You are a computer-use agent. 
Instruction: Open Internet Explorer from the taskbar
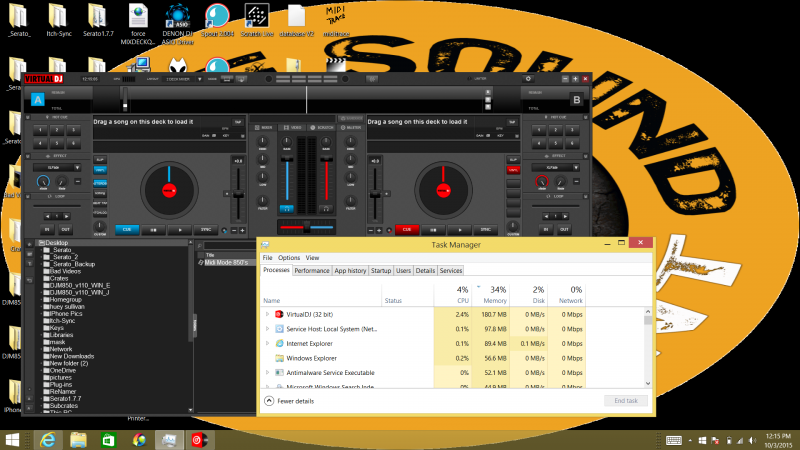point(47,440)
